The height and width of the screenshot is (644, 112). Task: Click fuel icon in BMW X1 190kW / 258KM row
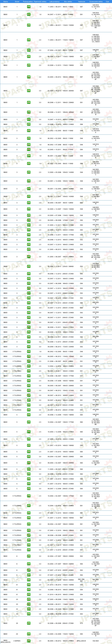click(29, 590)
